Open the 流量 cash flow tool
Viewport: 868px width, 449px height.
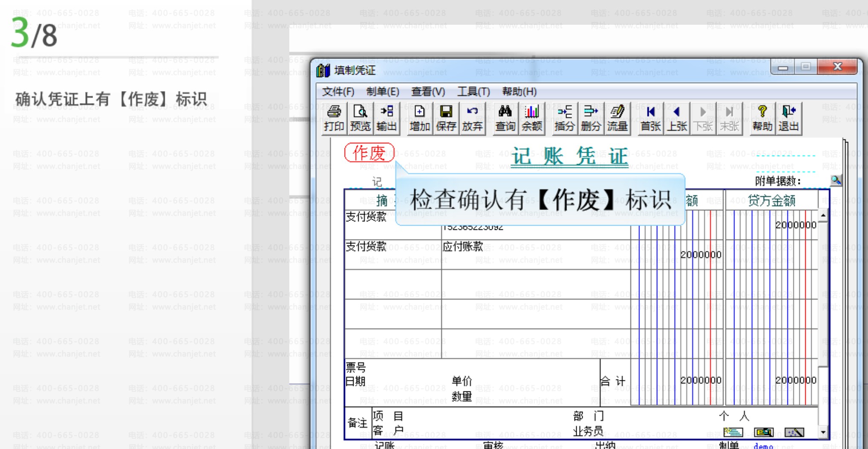tap(617, 119)
